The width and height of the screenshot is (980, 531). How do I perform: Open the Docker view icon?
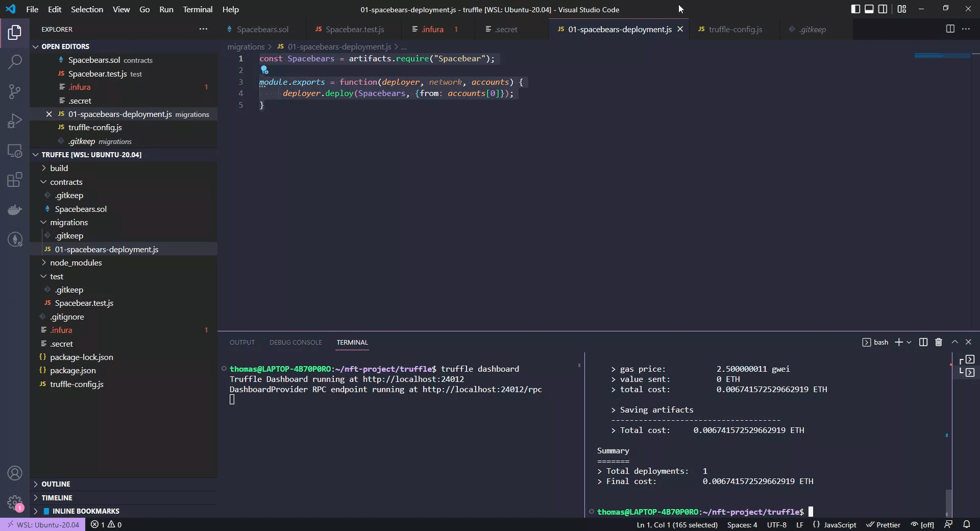15,209
